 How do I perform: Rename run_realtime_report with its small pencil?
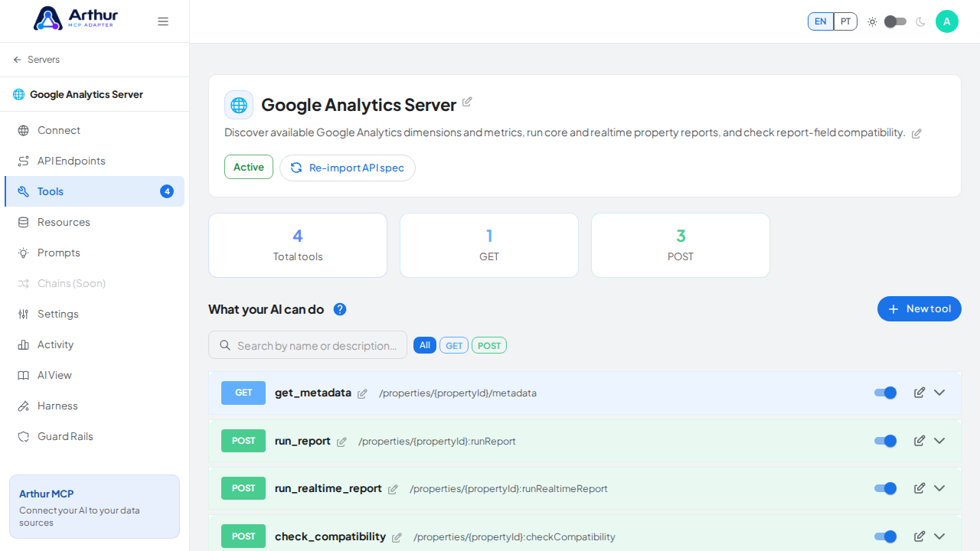point(393,489)
